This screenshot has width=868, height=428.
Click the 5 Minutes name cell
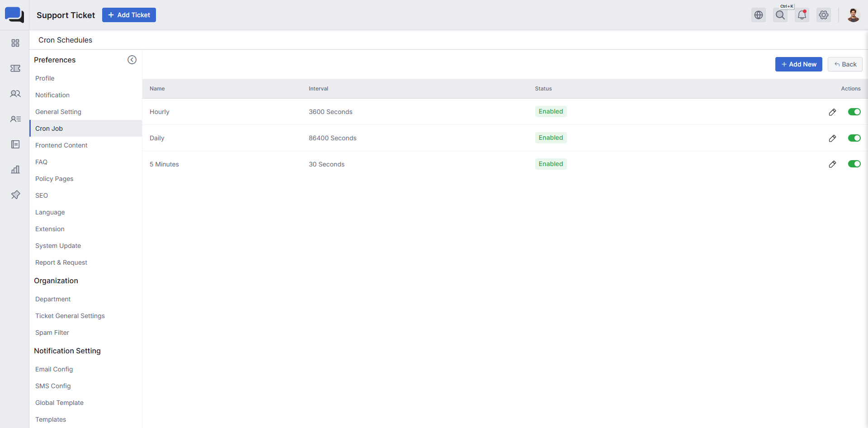164,164
